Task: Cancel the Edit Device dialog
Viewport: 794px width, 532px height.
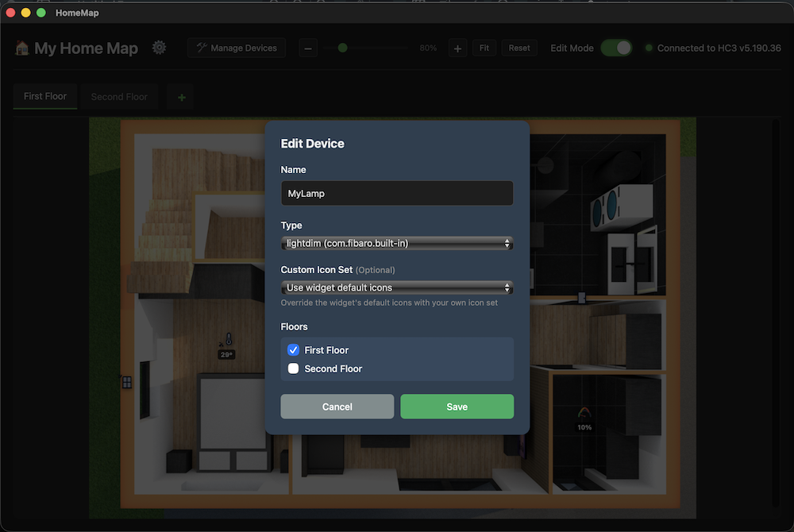Action: click(x=337, y=407)
